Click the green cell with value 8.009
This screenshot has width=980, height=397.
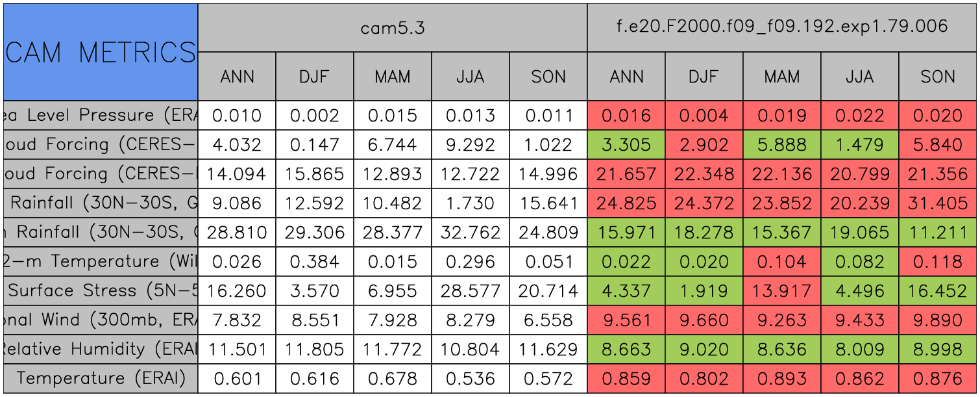(860, 350)
